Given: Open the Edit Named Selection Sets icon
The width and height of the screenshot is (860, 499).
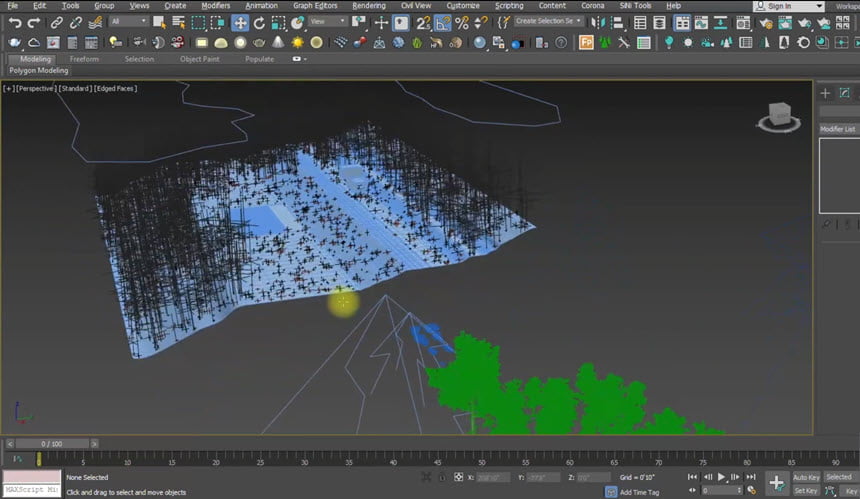Looking at the screenshot, I should pos(503,23).
